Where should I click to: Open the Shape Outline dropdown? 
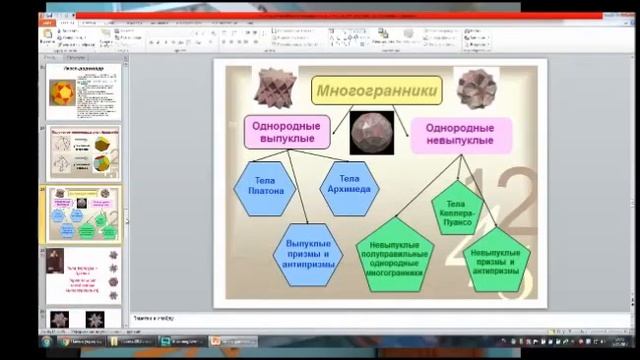[440, 38]
